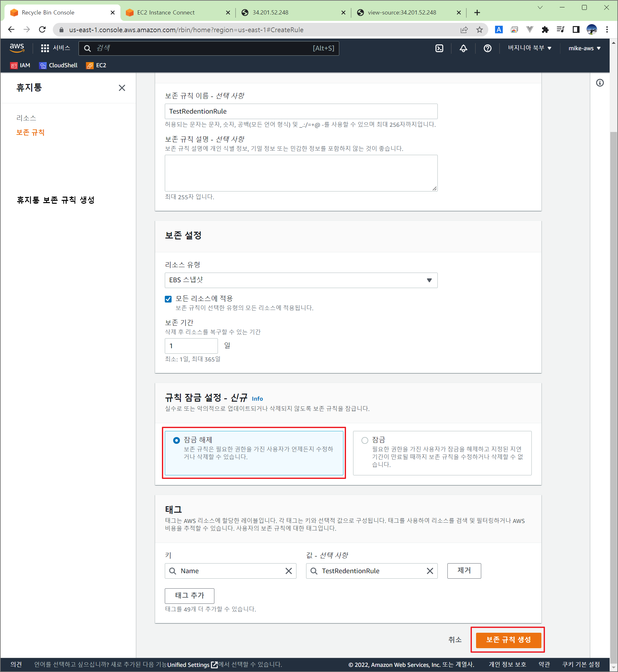
Task: Open the 버지니아 북부 region dropdown
Action: point(529,48)
